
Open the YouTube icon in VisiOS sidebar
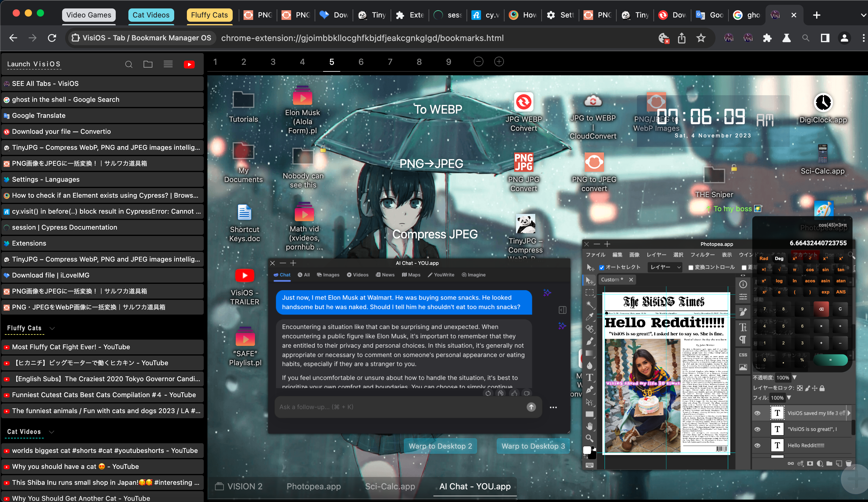tap(189, 64)
